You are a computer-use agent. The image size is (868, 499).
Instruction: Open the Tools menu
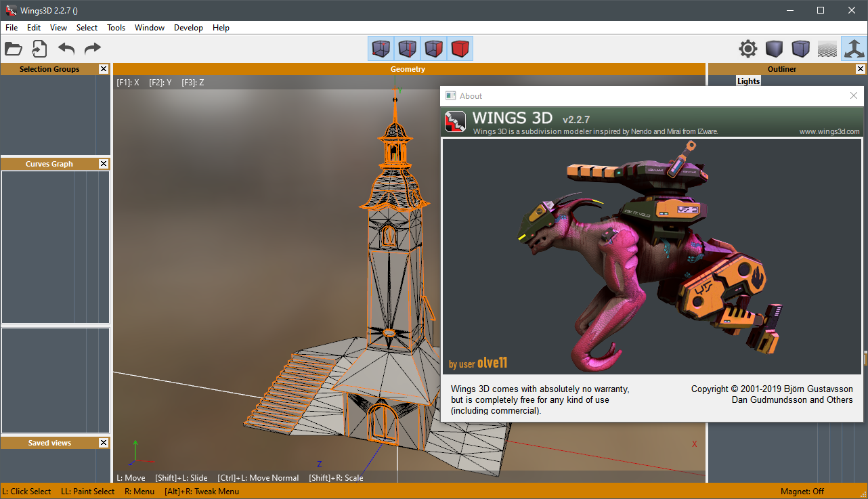point(116,28)
